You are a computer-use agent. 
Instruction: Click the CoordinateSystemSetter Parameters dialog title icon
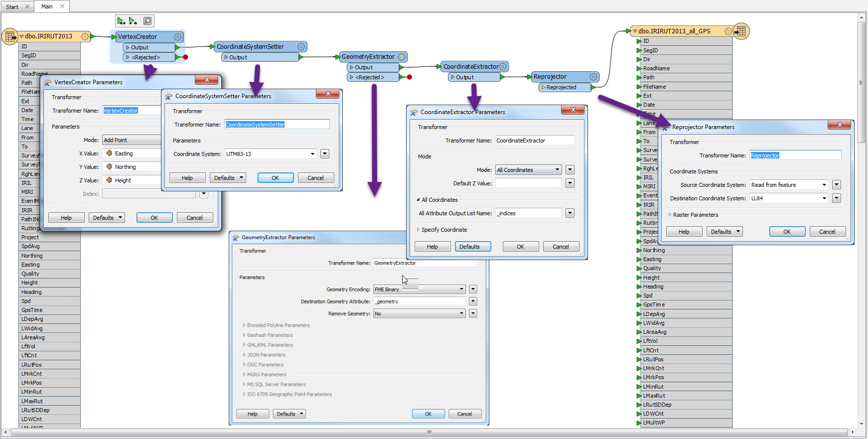[x=168, y=96]
